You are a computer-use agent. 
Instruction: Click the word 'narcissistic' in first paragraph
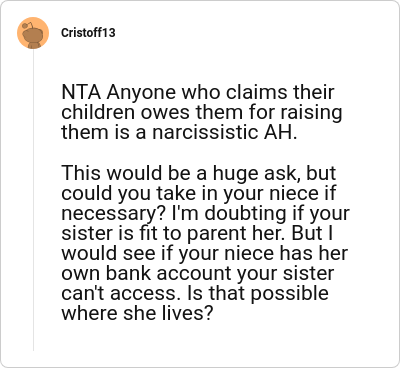point(204,132)
